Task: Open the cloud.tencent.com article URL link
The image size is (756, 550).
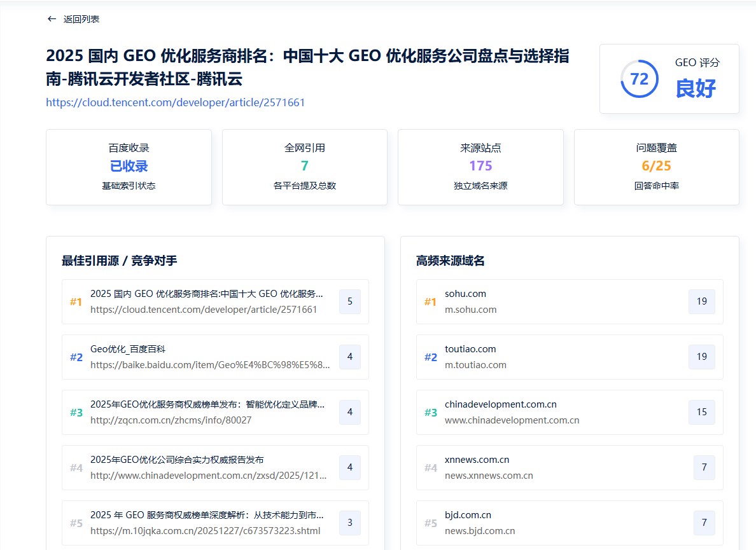Action: click(176, 102)
